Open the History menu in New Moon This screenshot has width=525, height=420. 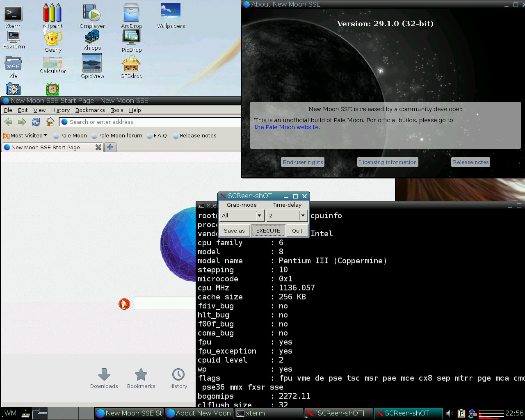tap(60, 110)
